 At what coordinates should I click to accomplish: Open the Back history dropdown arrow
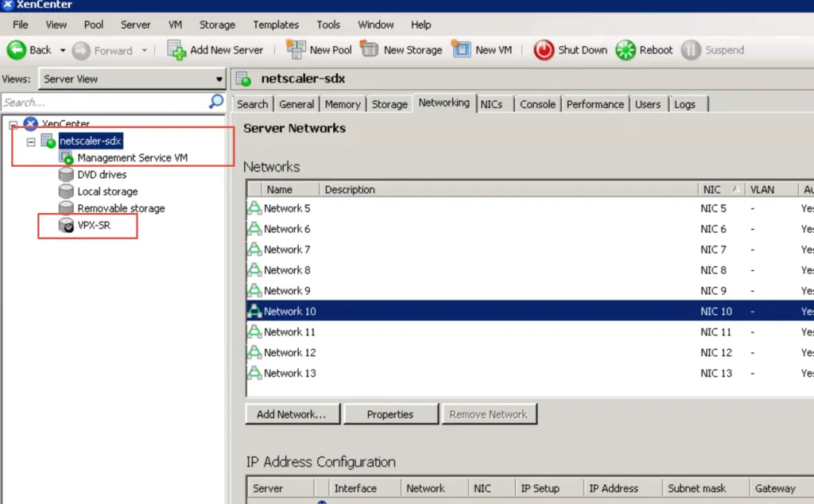63,50
